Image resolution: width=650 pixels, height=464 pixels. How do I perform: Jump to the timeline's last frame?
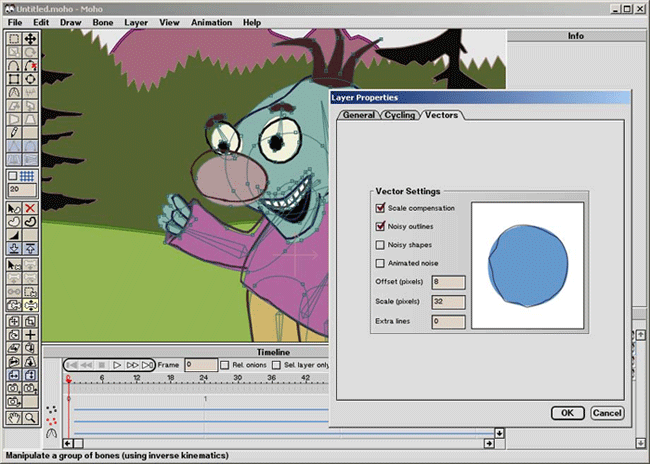(147, 365)
